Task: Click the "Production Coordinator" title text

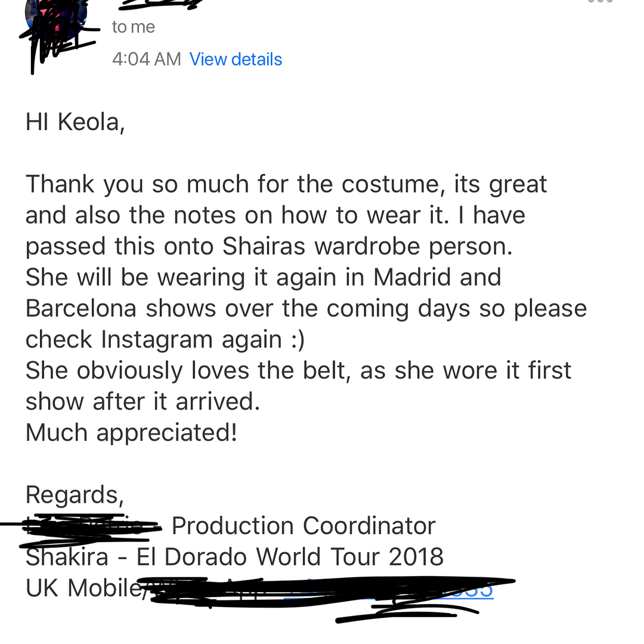Action: [x=304, y=525]
